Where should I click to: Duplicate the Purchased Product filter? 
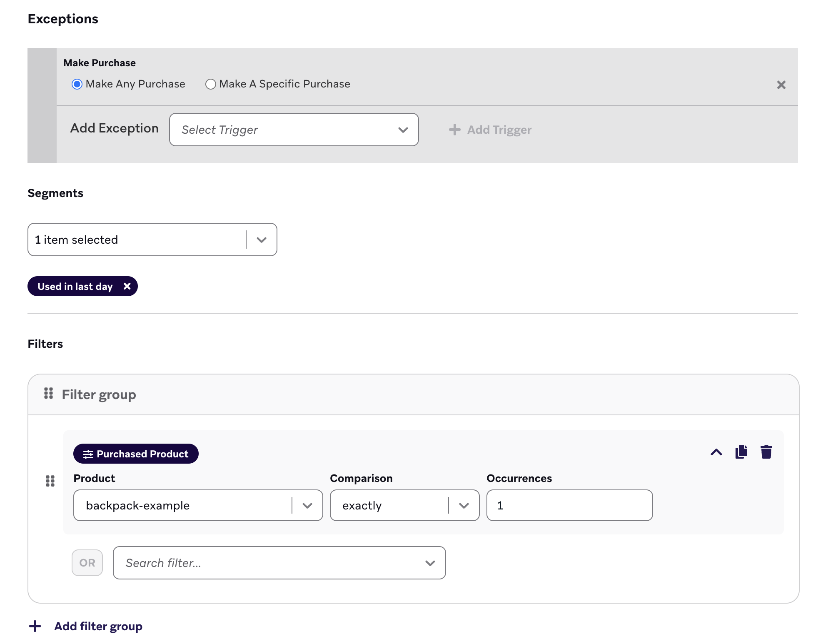pyautogui.click(x=741, y=452)
